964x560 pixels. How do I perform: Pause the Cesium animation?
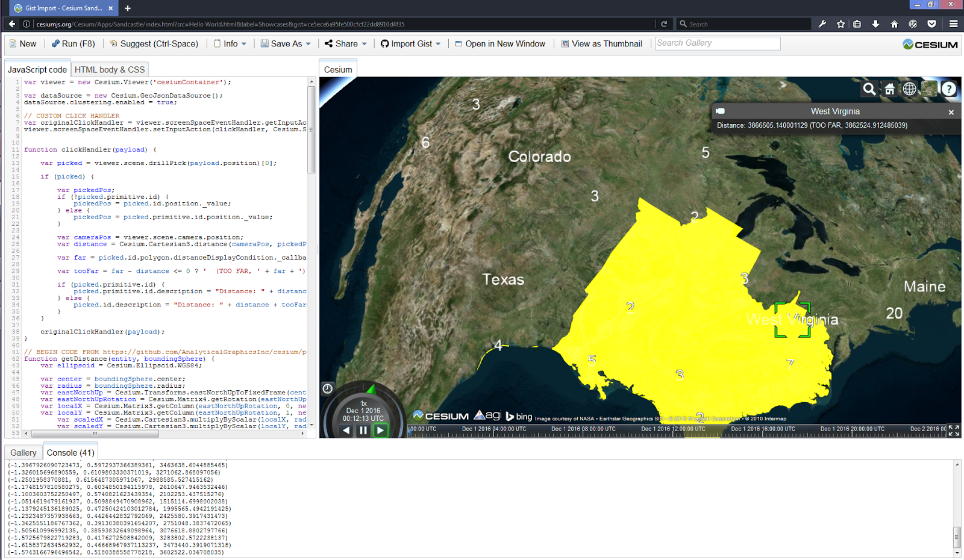coord(363,431)
